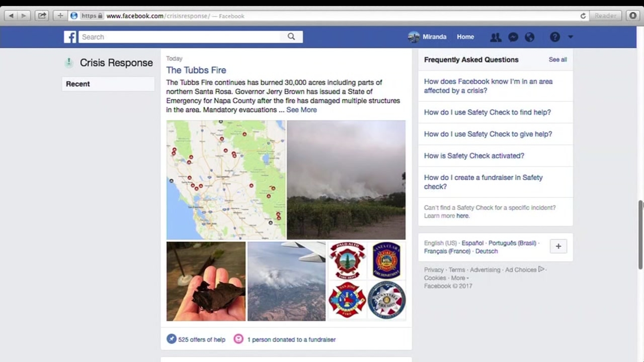Open the friend requests icon
This screenshot has width=644, height=362.
(x=495, y=37)
